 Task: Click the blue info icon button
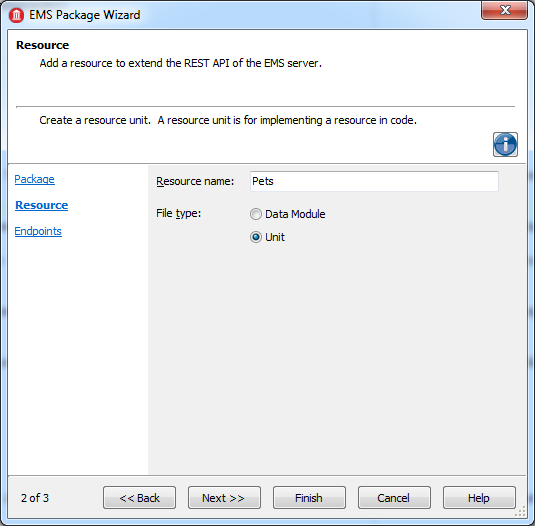505,144
